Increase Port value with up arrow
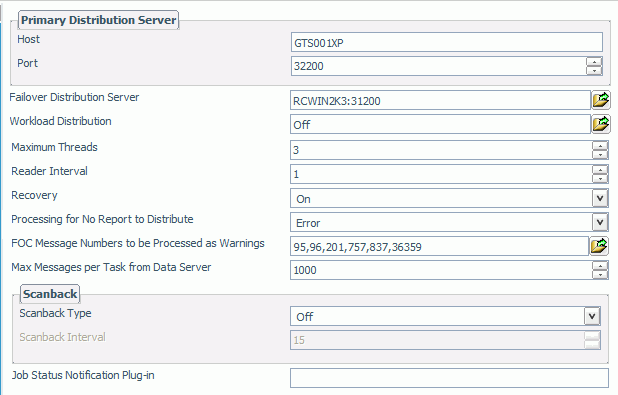This screenshot has width=618, height=395. pyautogui.click(x=594, y=62)
